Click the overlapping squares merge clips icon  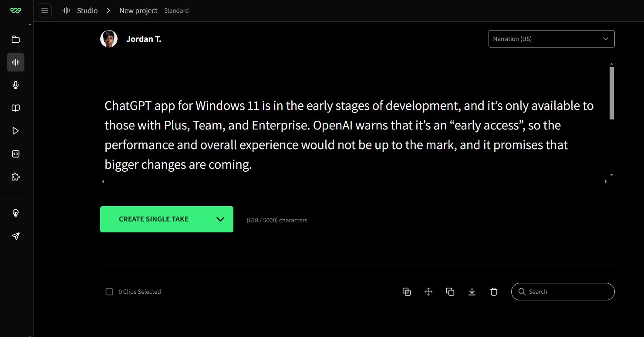pyautogui.click(x=407, y=292)
